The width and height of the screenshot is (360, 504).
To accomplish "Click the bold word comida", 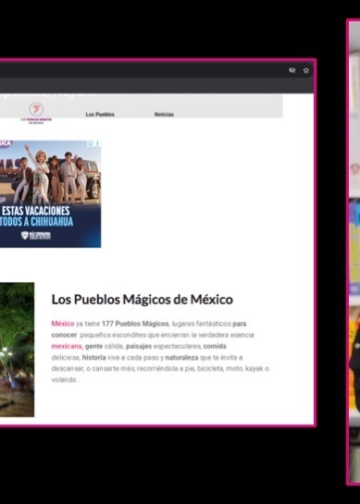I will pos(215,346).
